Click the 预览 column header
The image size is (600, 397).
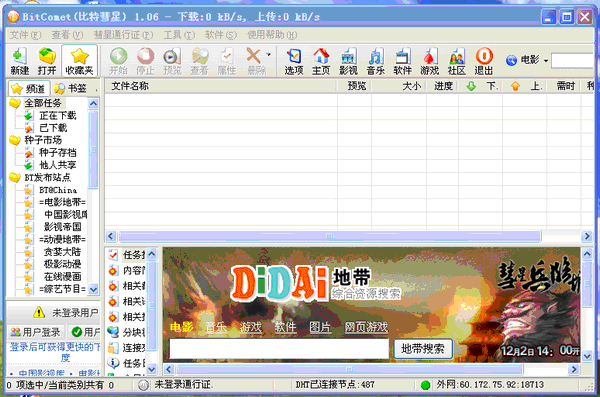pyautogui.click(x=354, y=86)
